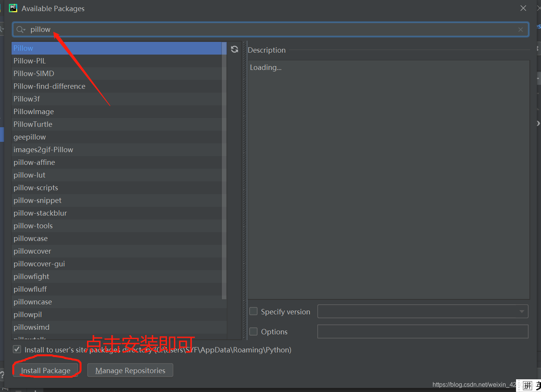This screenshot has width=541, height=392.
Task: Select the pillow-scripts package
Action: click(117, 188)
